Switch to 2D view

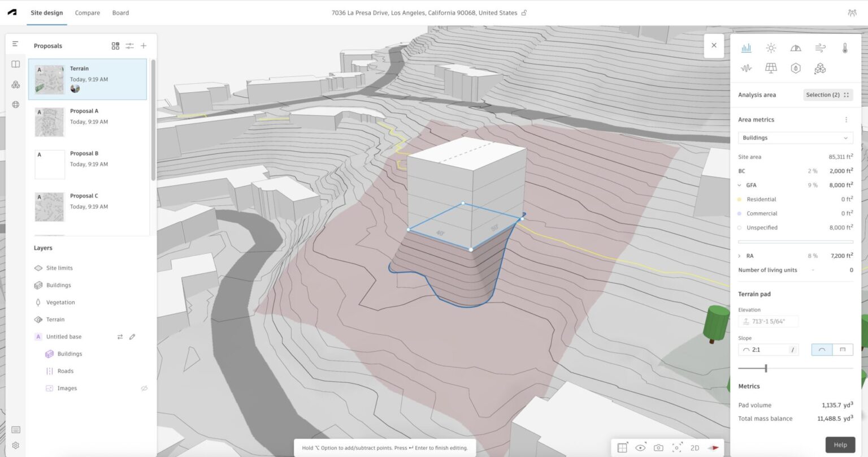point(694,447)
